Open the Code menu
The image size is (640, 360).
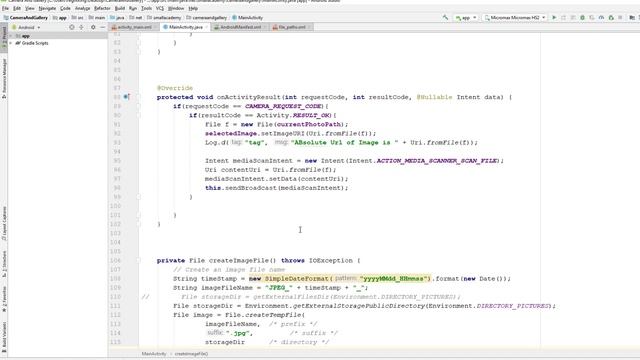click(x=65, y=8)
